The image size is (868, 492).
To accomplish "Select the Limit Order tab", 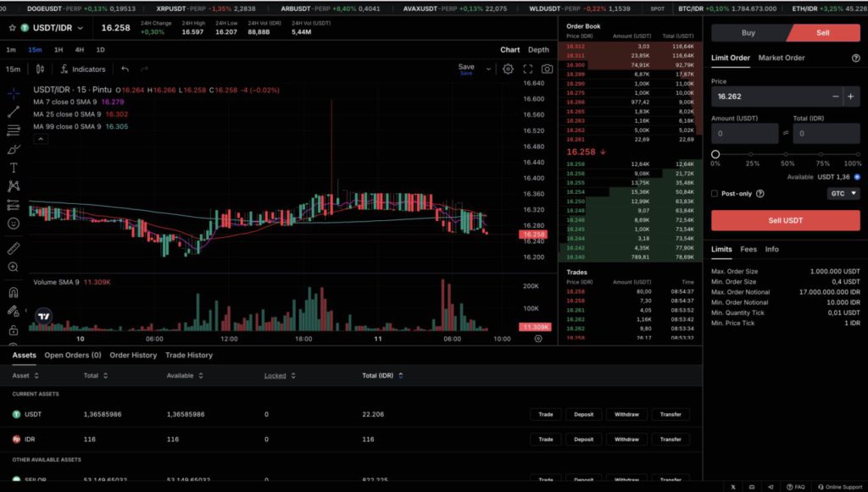I will [730, 58].
